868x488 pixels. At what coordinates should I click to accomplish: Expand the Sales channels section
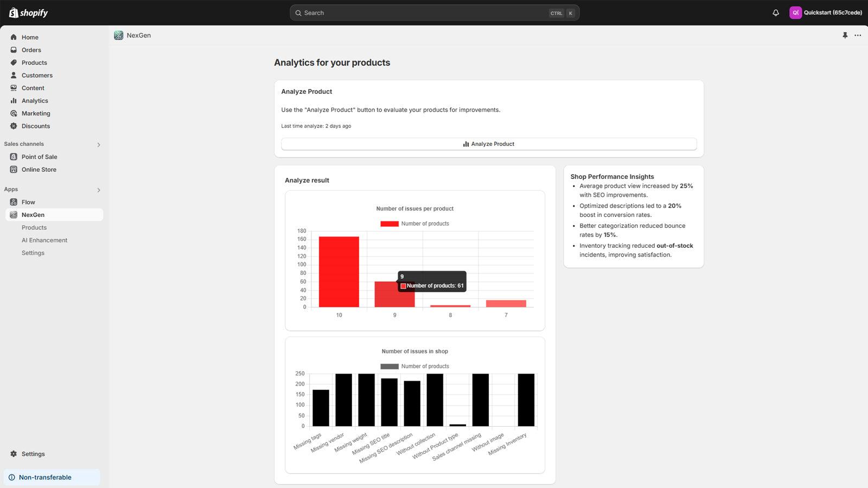99,144
